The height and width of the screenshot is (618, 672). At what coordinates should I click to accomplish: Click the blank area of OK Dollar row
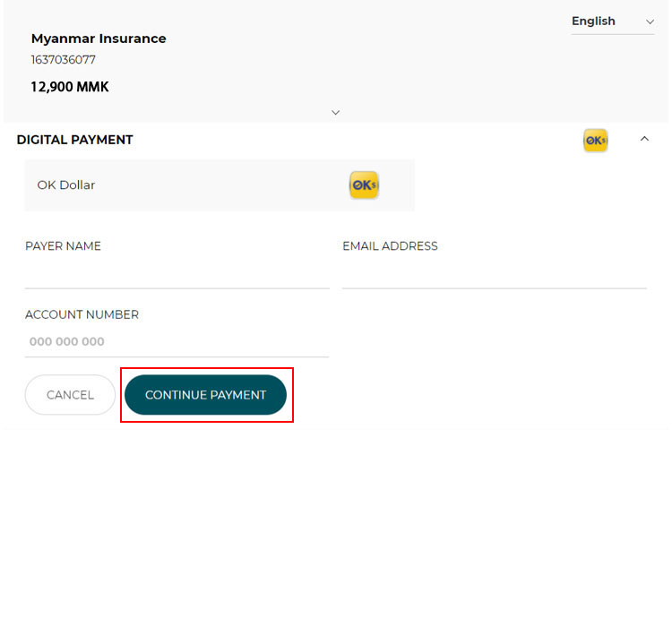pos(224,185)
